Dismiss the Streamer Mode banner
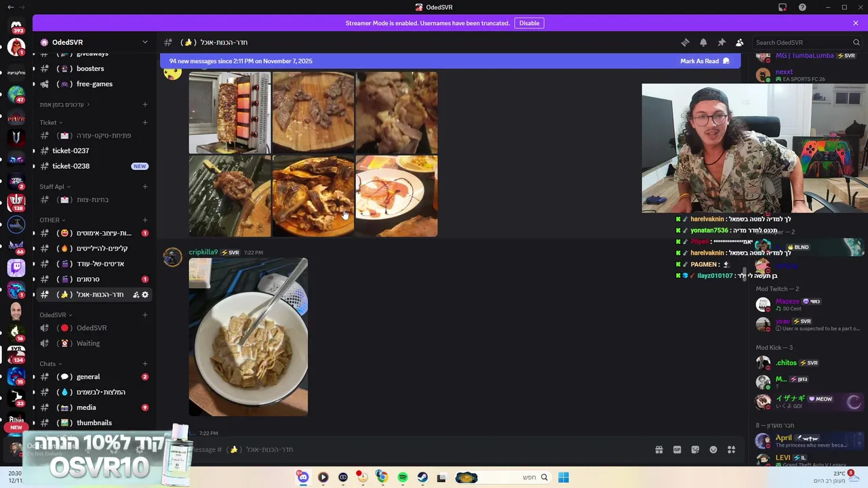Viewport: 868px width, 488px height. [x=856, y=23]
